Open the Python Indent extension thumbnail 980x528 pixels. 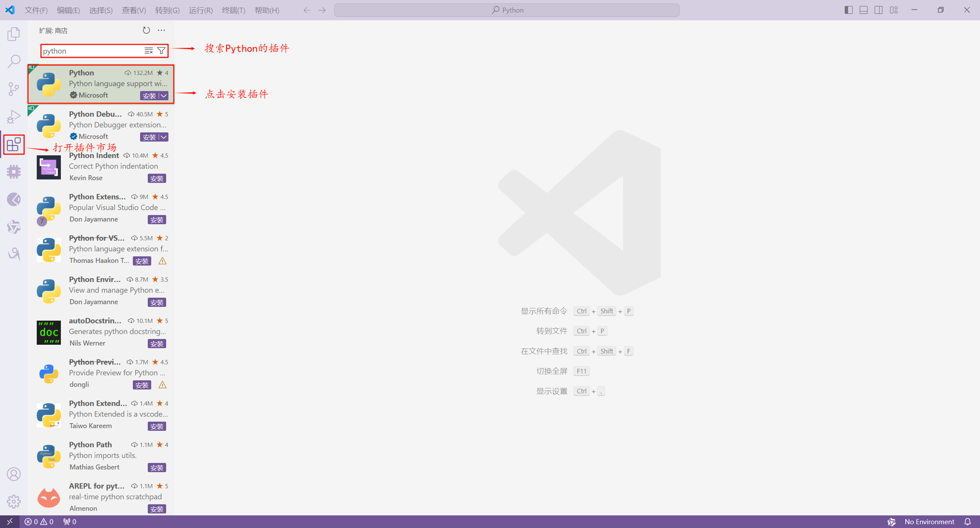click(x=49, y=167)
